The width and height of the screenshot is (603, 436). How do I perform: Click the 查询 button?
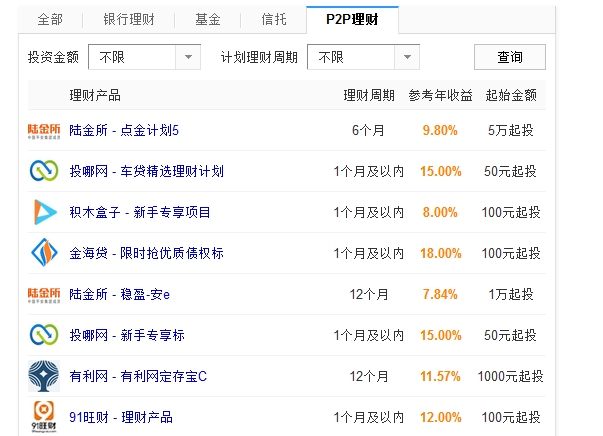point(510,57)
